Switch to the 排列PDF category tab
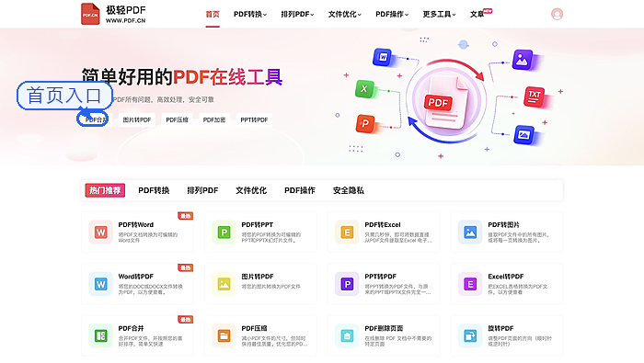 click(x=202, y=190)
